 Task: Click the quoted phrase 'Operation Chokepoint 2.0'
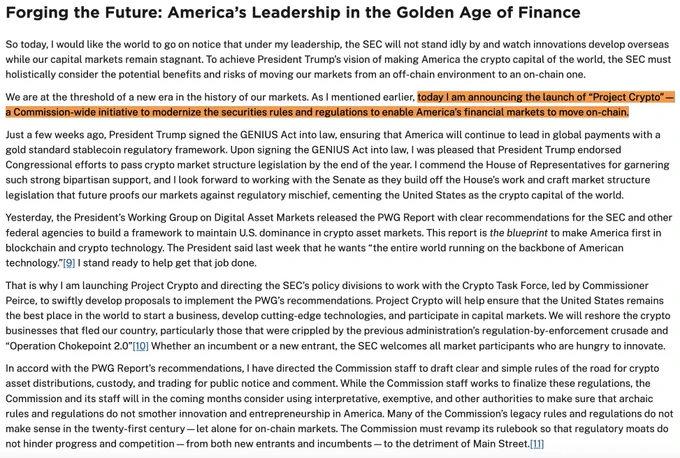[69, 346]
